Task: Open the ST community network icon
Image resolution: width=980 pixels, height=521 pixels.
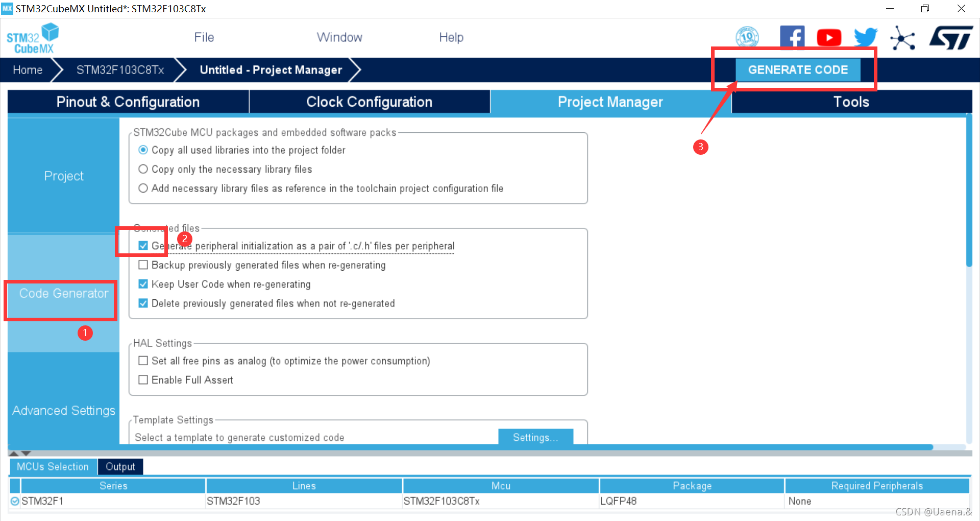Action: coord(902,38)
